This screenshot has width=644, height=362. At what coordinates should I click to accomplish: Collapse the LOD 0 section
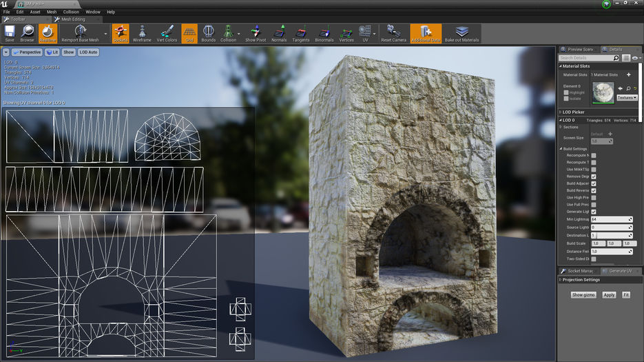pos(561,120)
